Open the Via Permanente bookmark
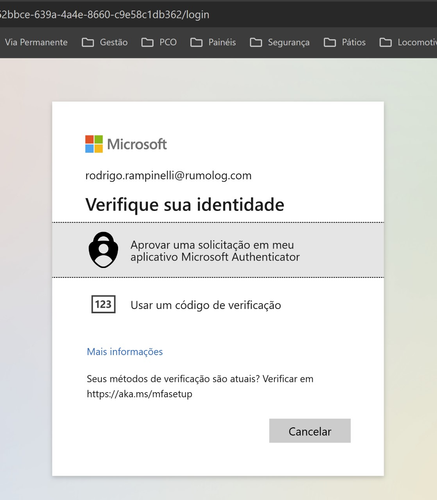437x500 pixels. tap(35, 42)
